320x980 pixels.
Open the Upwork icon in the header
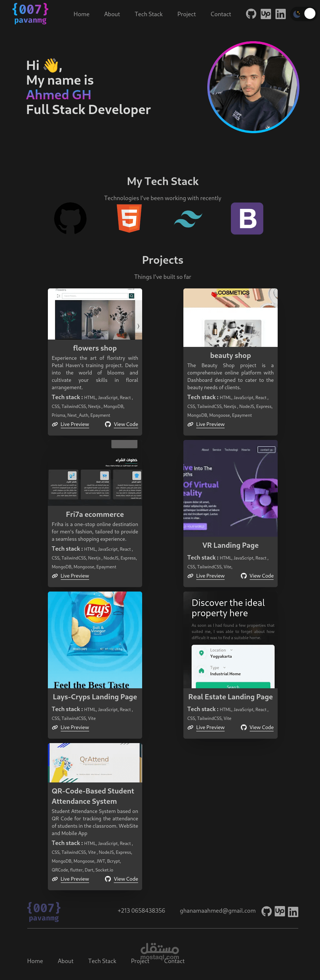tap(266, 14)
